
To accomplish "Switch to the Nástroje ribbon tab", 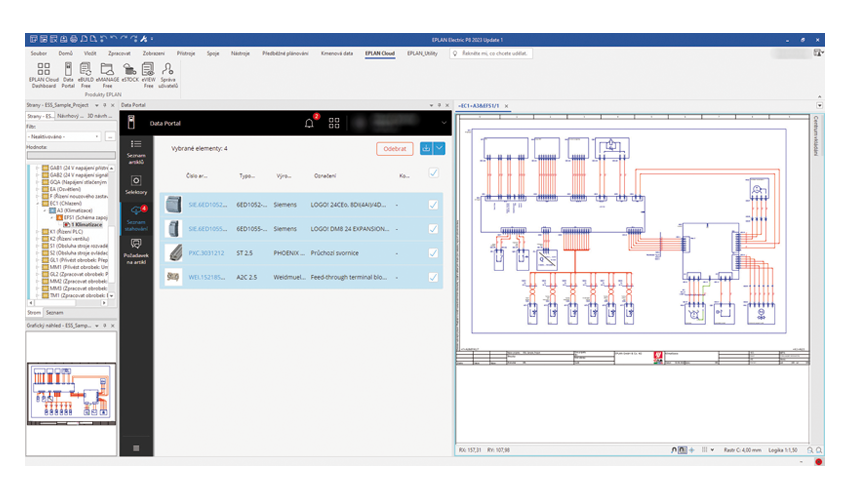I will [240, 53].
